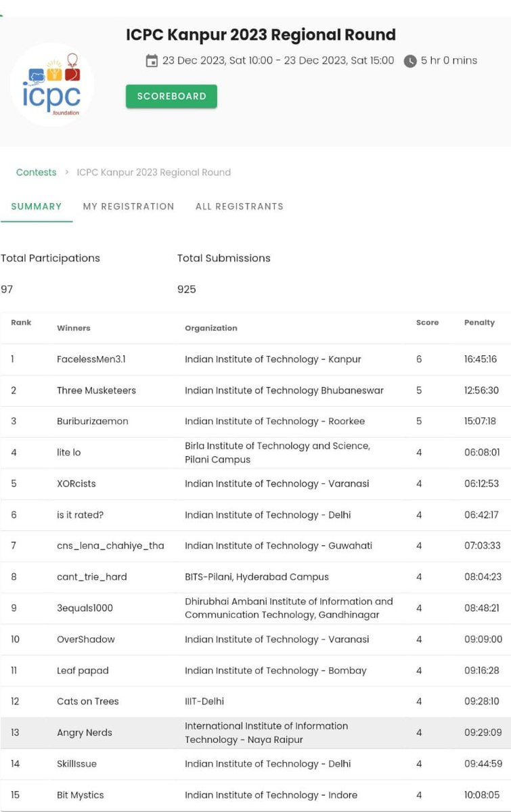
Task: Click IIIT-Delhi organization cell
Action: [204, 702]
